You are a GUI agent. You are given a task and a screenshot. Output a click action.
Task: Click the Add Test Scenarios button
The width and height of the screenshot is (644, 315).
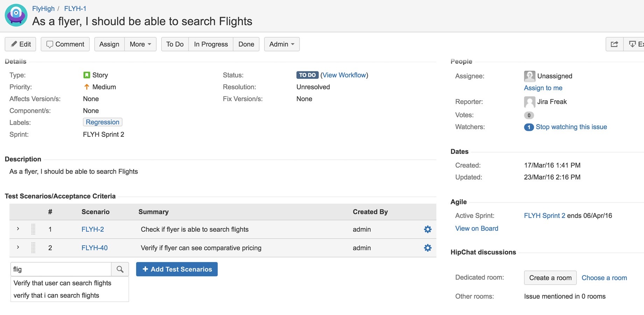pyautogui.click(x=177, y=269)
